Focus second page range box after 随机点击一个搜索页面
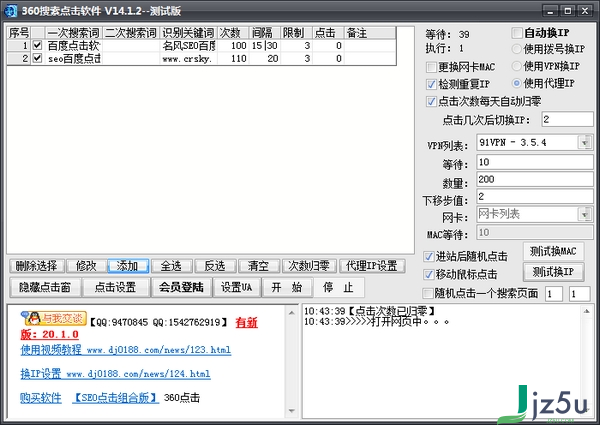The height and width of the screenshot is (425, 600). [x=579, y=294]
